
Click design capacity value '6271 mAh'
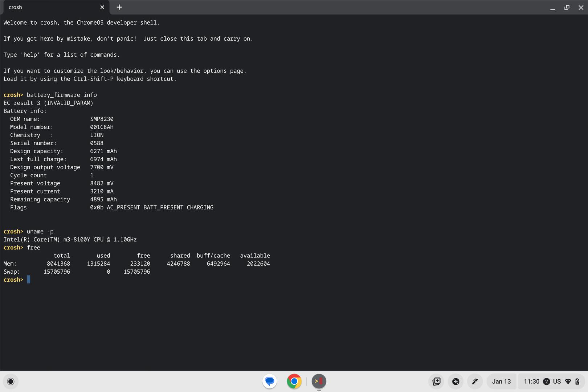[x=103, y=151]
